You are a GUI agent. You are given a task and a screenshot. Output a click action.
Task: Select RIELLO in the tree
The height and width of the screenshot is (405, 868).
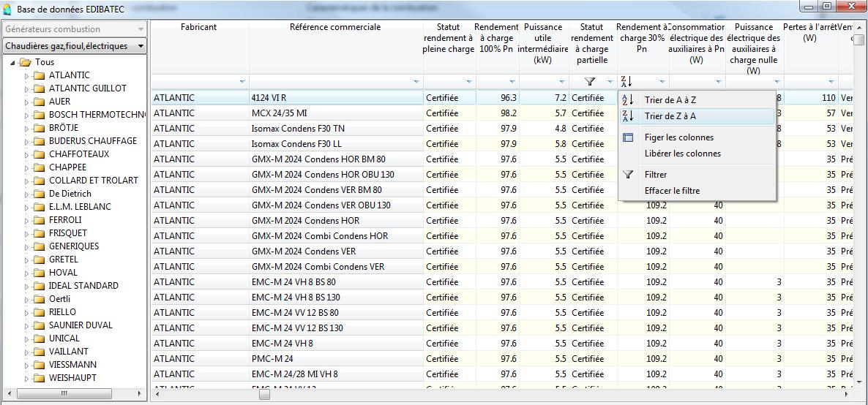click(x=62, y=312)
